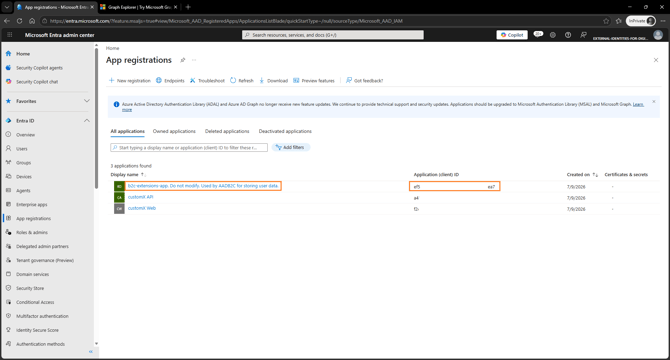Sort by the Display name column arrow
Screen dimensions: 670x360
(144, 175)
